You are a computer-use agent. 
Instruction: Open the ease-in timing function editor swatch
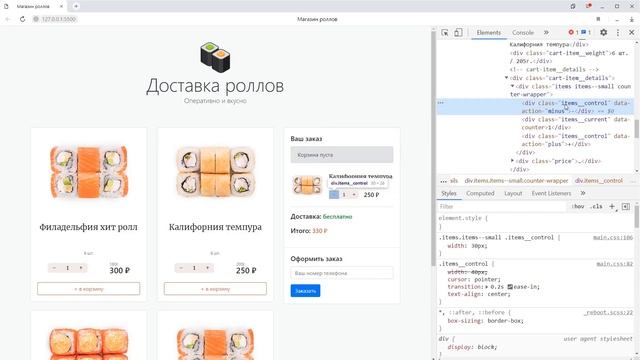coord(510,287)
